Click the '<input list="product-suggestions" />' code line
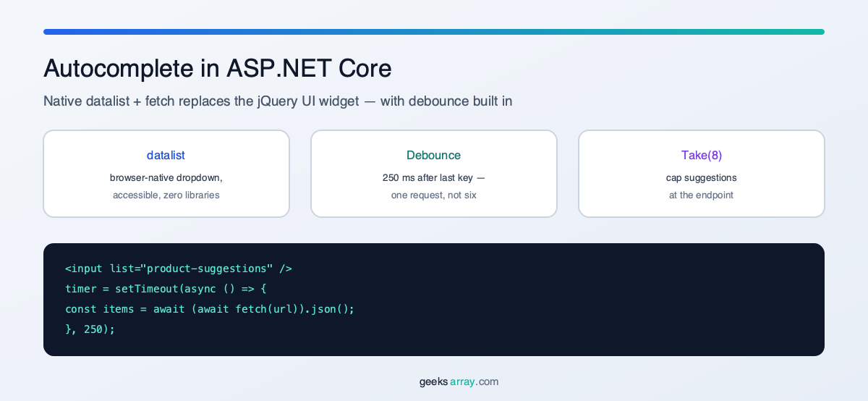This screenshot has width=868, height=401. pyautogui.click(x=179, y=269)
